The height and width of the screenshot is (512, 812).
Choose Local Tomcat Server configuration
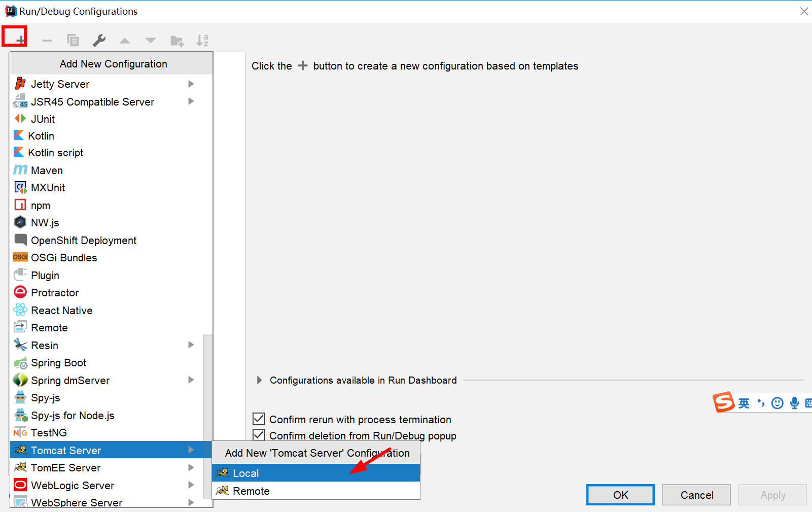(x=316, y=473)
